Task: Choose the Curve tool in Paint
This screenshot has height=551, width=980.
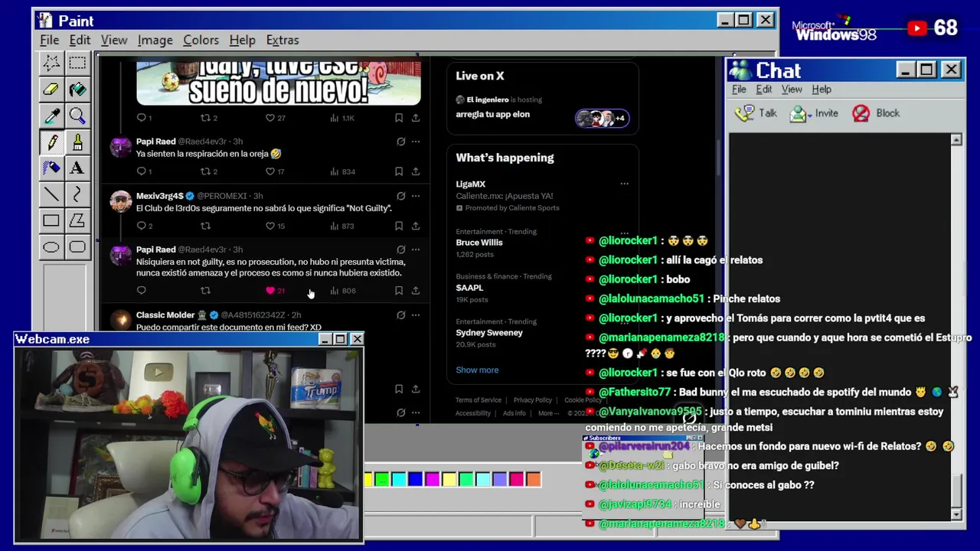Action: (77, 194)
